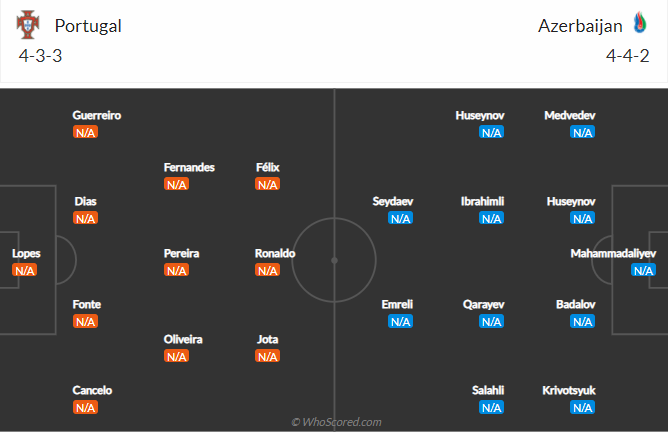Click the Azerbaijan flame emblem icon

tap(640, 24)
